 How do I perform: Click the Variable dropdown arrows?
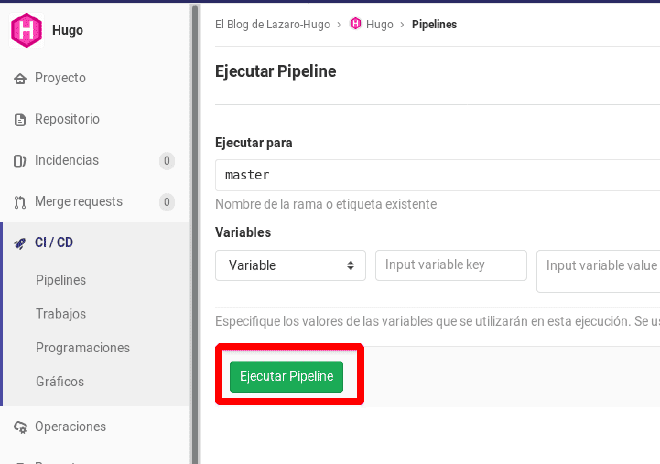(x=350, y=265)
